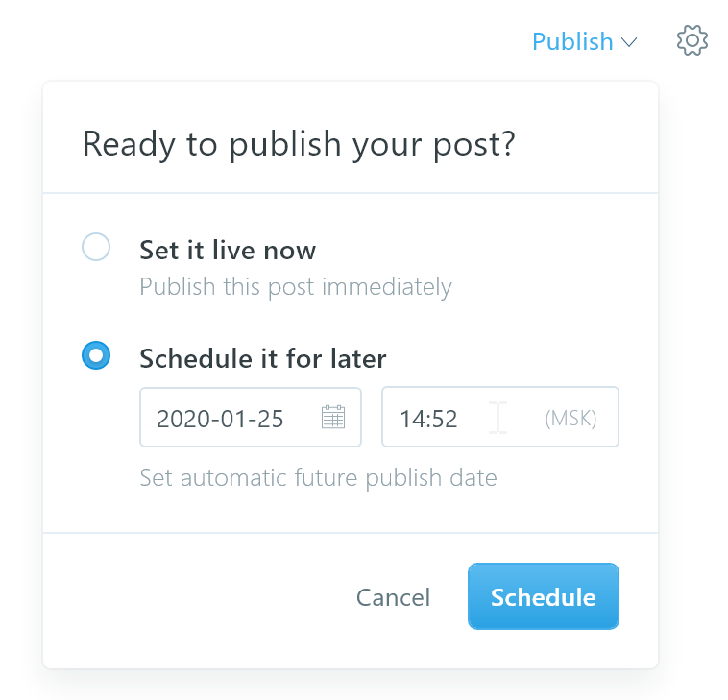Click the 14:52 time value

428,419
